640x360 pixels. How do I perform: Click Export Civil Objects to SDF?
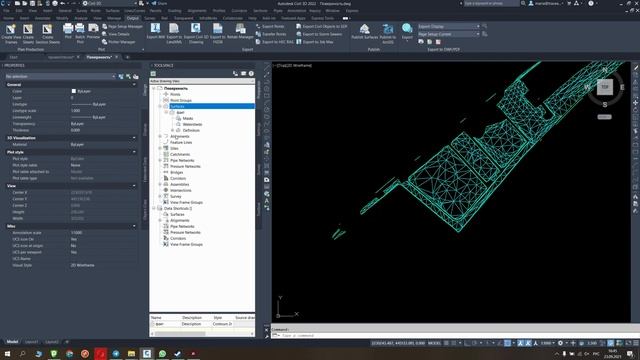click(321, 27)
